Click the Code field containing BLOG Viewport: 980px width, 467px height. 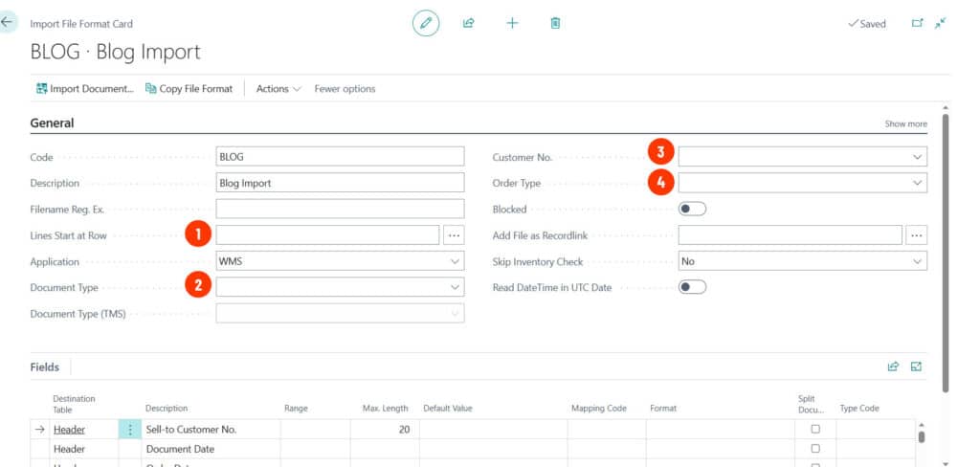[340, 156]
